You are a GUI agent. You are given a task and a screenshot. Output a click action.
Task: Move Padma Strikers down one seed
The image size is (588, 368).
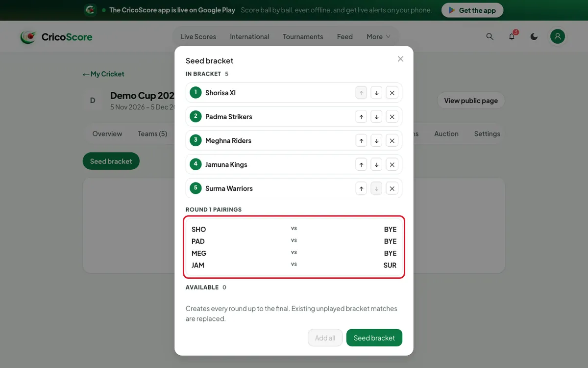(x=376, y=117)
